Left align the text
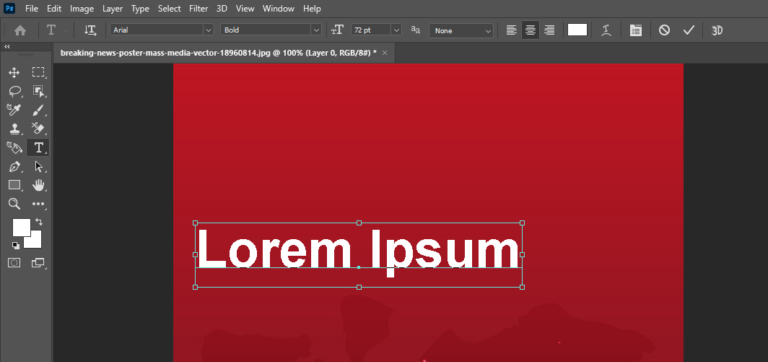Screen dimensions: 768x362 click(511, 30)
